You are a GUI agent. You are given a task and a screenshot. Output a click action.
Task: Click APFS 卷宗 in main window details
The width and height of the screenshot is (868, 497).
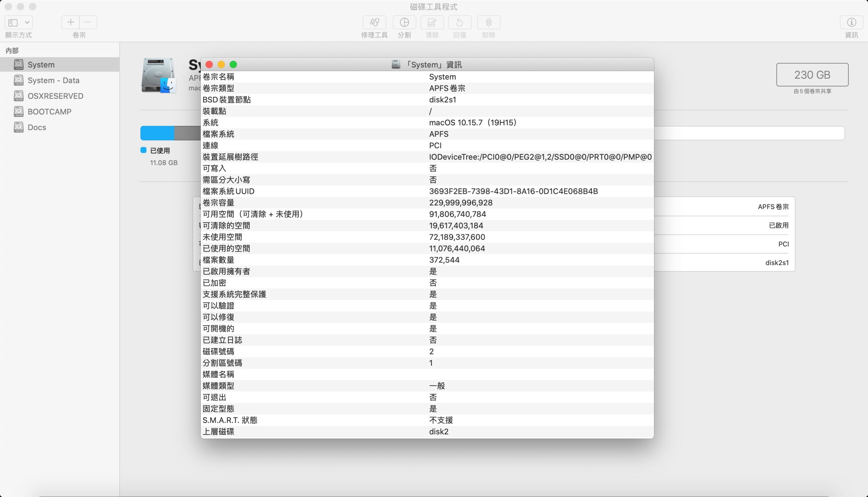pyautogui.click(x=773, y=207)
